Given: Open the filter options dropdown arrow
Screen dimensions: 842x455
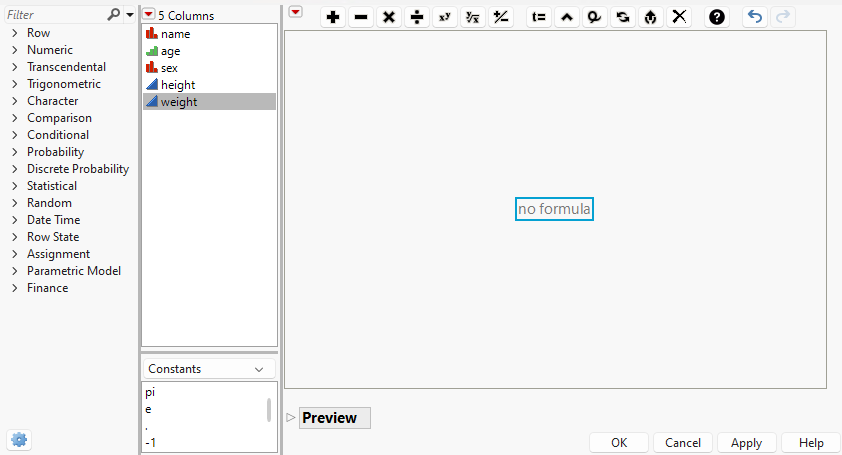Looking at the screenshot, I should click(x=129, y=15).
